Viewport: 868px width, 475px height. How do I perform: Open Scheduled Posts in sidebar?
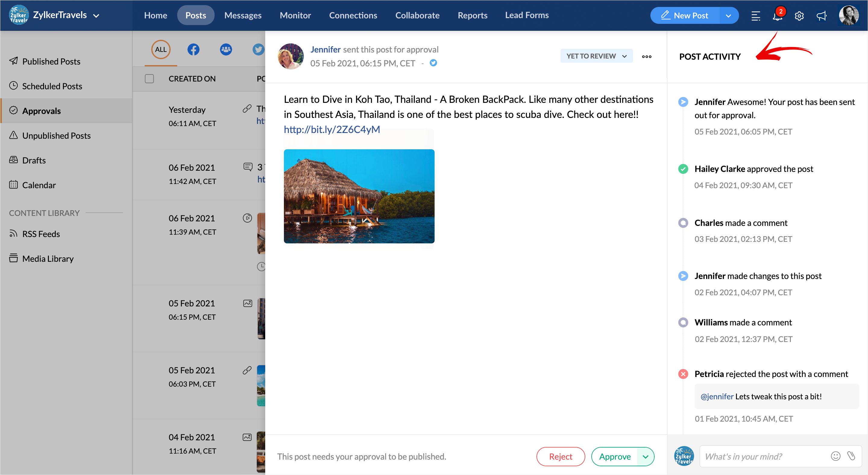(52, 86)
